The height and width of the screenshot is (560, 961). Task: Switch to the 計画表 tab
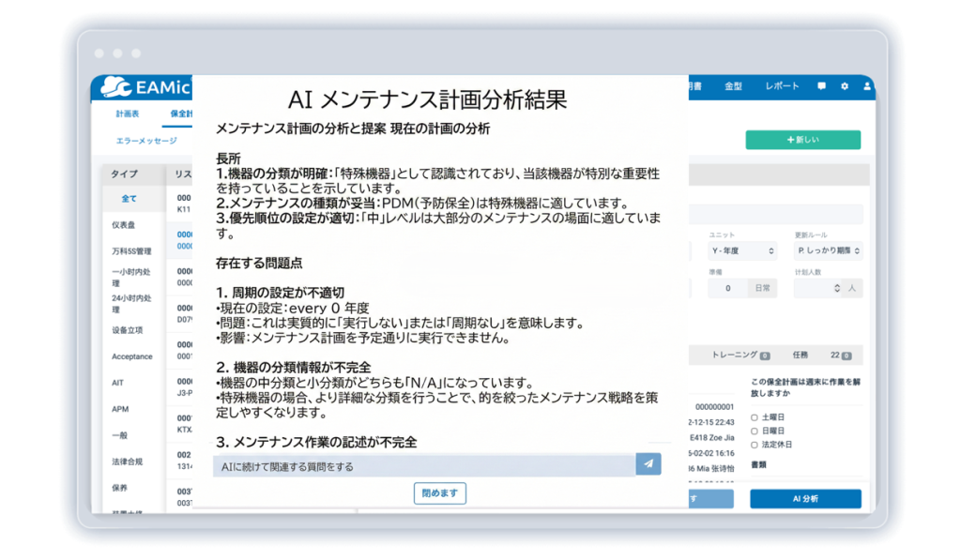(128, 114)
